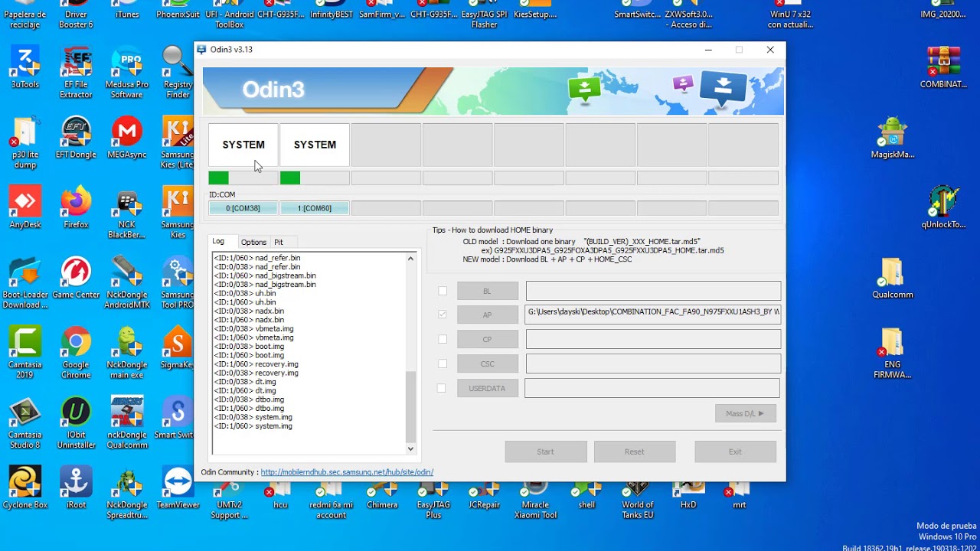
Task: Tick the CP checkbox in Odin3
Action: (443, 339)
